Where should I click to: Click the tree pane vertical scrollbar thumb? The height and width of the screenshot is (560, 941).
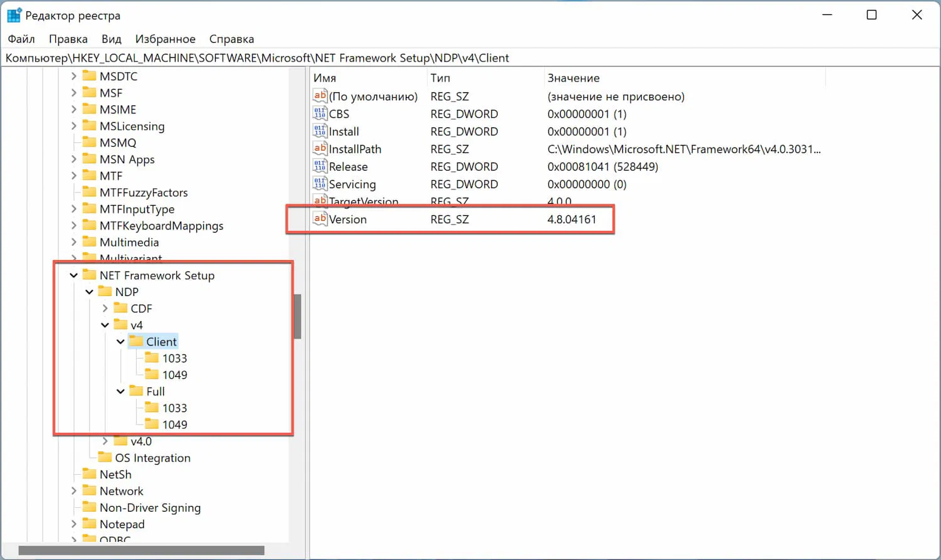[x=297, y=316]
